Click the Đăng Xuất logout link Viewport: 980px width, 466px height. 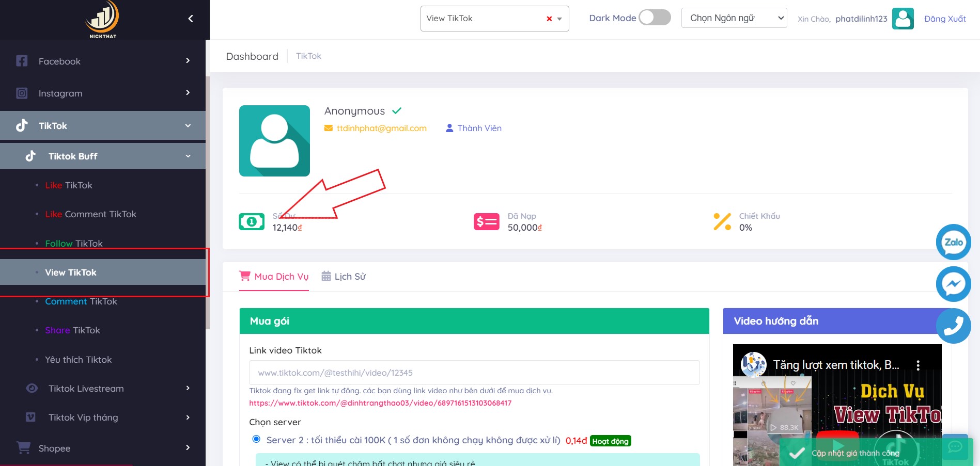945,19
